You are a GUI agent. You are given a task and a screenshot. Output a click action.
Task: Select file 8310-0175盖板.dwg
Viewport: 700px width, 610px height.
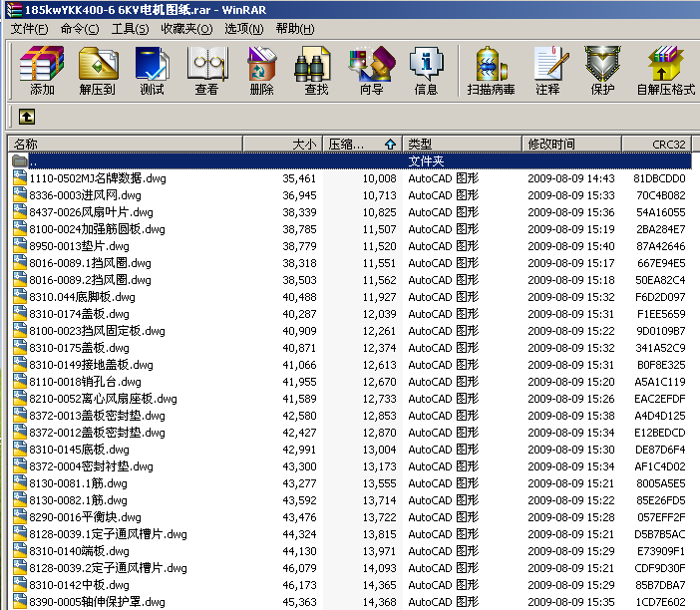pyautogui.click(x=79, y=348)
